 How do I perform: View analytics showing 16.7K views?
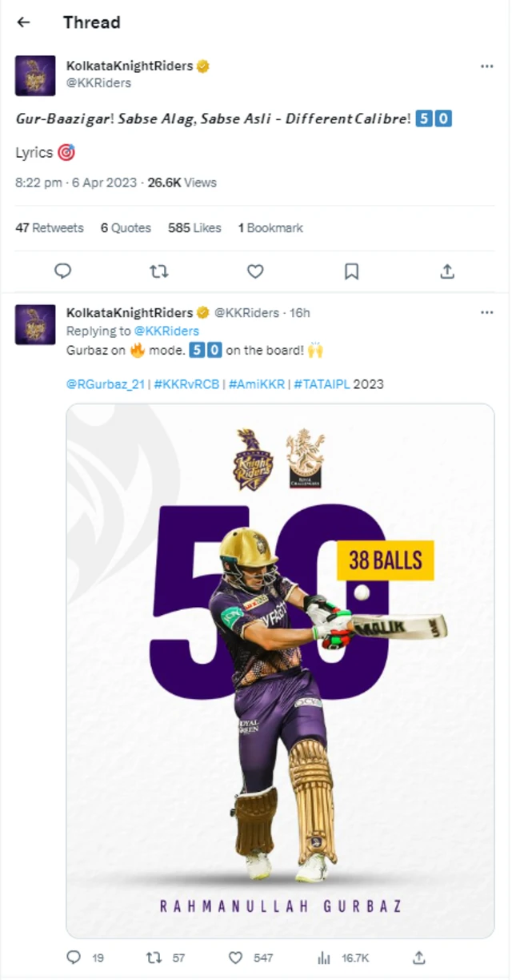tap(324, 958)
